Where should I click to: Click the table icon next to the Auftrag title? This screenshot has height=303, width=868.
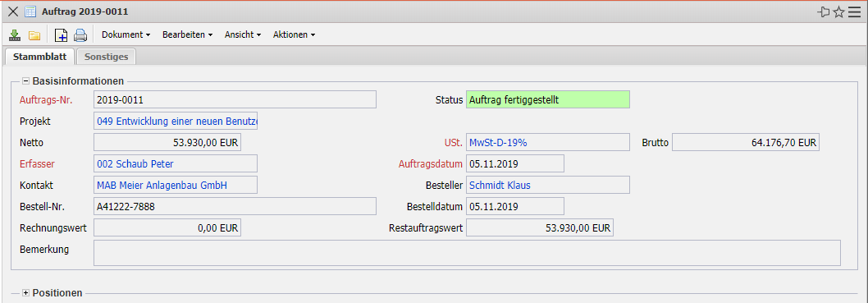click(x=30, y=11)
